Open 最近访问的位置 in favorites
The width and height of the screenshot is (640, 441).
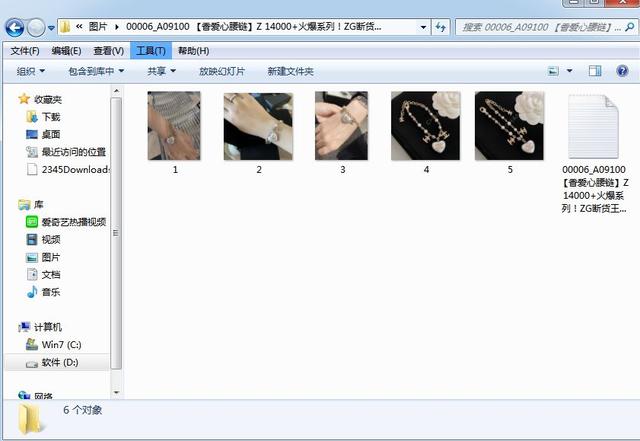73,152
